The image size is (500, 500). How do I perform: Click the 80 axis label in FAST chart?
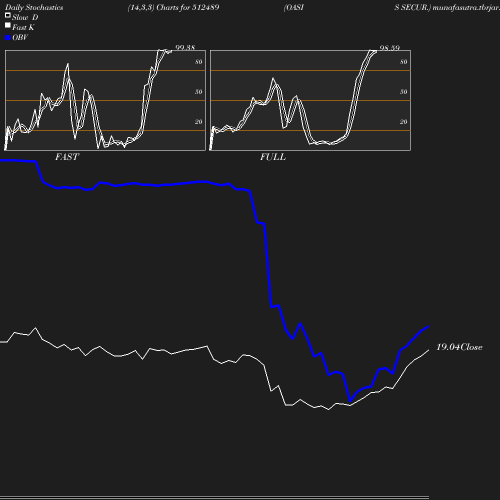(x=199, y=62)
